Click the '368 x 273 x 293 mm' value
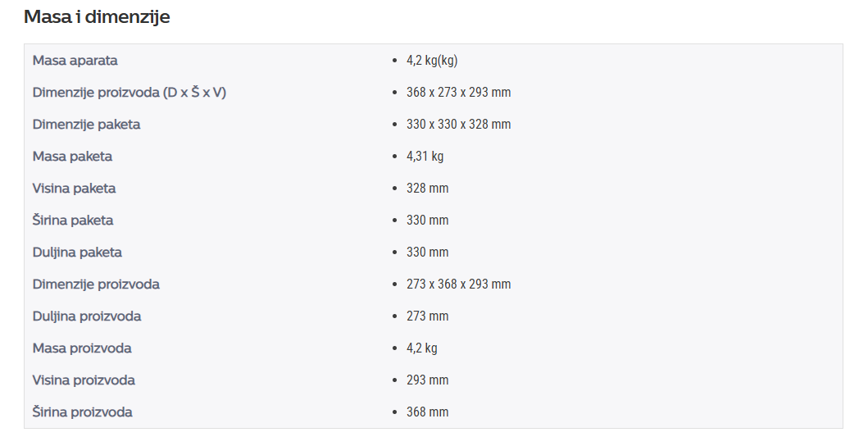Image resolution: width=868 pixels, height=446 pixels. [458, 92]
